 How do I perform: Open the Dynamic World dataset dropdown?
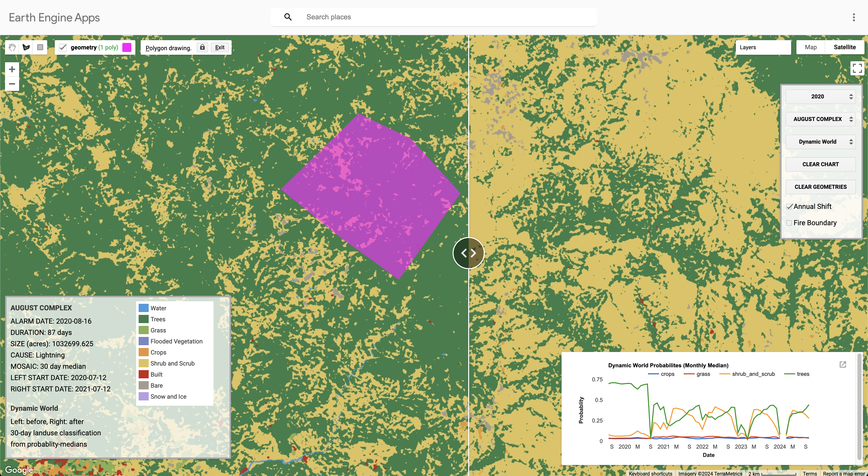(x=821, y=142)
